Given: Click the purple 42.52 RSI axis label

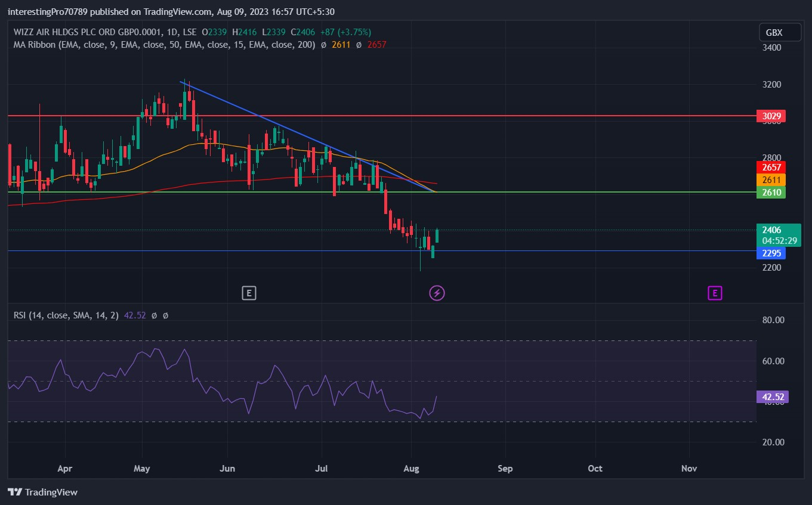Looking at the screenshot, I should [x=773, y=396].
